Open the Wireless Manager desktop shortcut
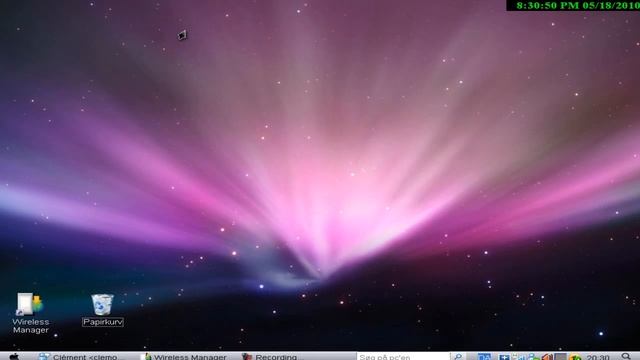640x360 pixels. pos(30,313)
